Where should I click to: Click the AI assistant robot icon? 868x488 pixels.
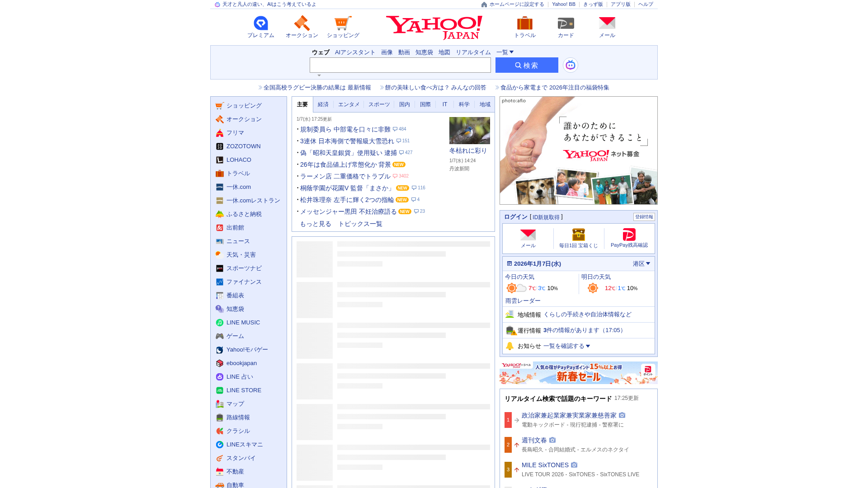(x=570, y=65)
